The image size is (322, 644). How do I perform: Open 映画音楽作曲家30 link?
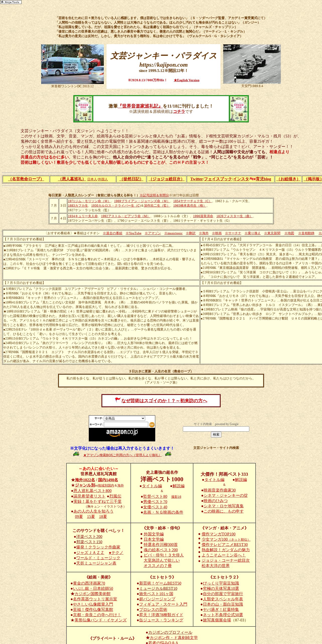point(219,490)
